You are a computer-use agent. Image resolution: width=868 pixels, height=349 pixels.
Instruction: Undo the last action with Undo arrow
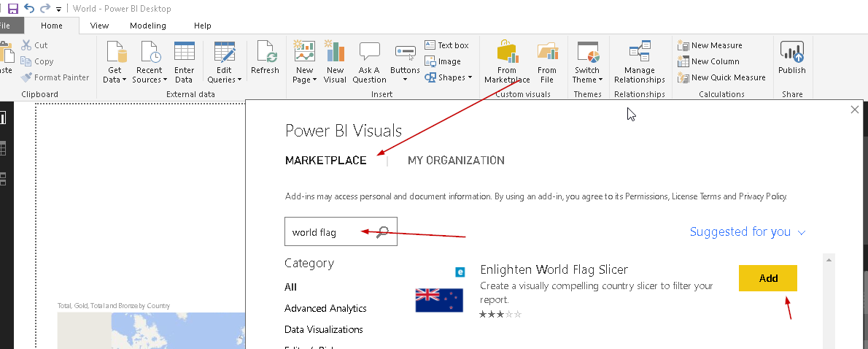pyautogui.click(x=29, y=8)
